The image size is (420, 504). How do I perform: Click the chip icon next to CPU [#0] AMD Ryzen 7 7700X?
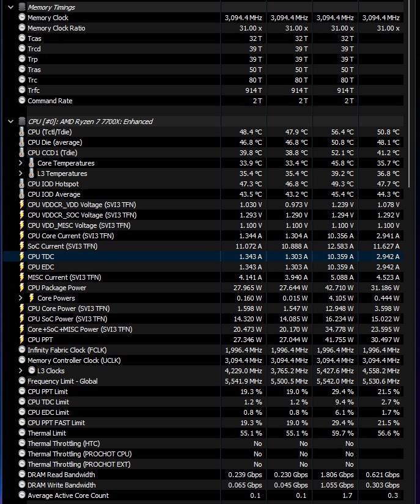pos(22,122)
